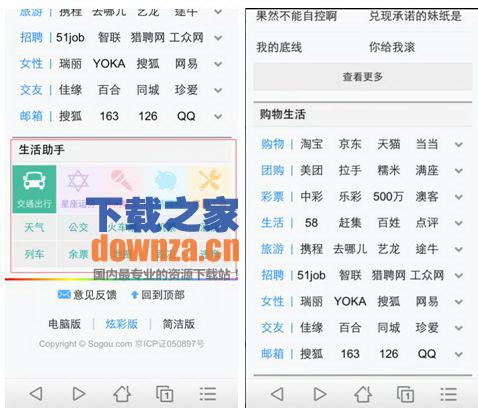
Task: Open the 去哪儿 link on right phone
Action: 350,249
